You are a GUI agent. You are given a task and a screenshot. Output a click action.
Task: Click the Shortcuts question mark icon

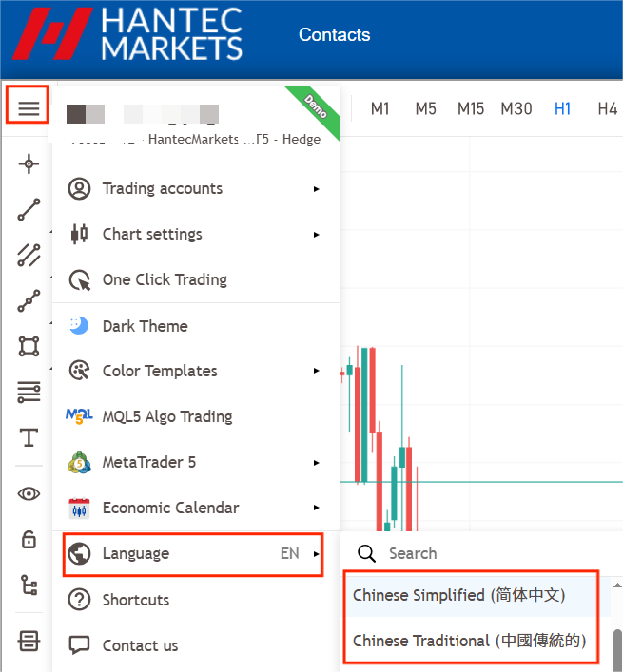pos(79,600)
